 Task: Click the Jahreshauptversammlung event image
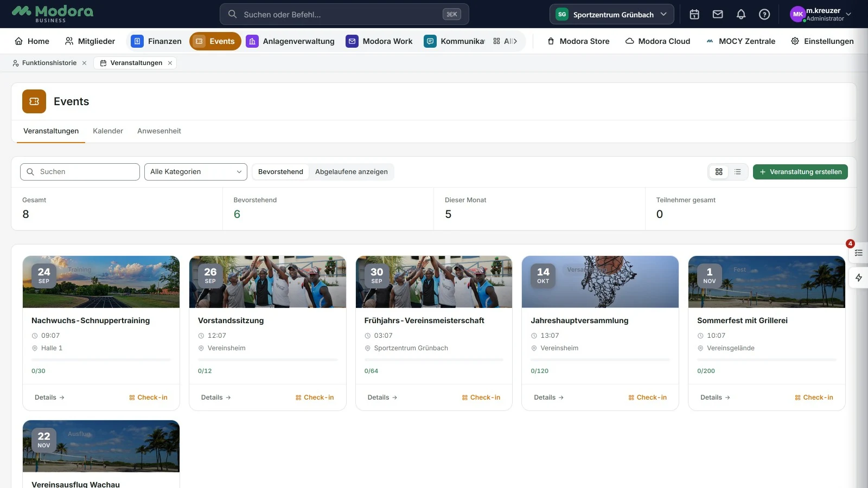(x=600, y=282)
